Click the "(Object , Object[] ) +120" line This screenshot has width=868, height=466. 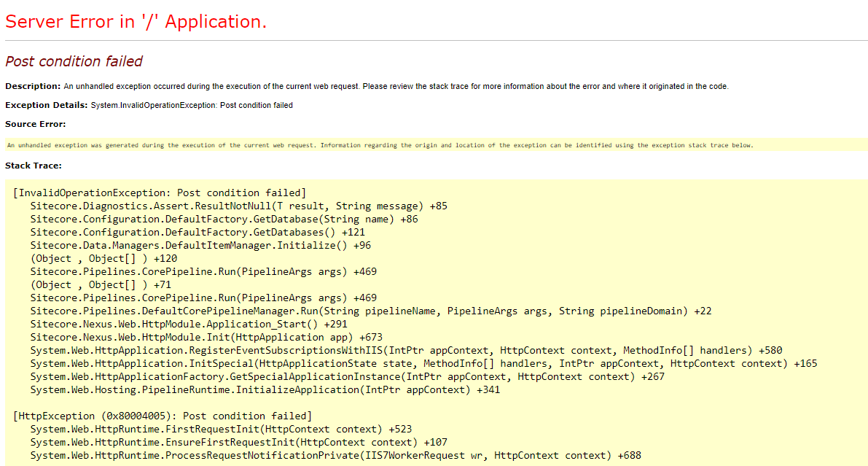[x=103, y=259]
